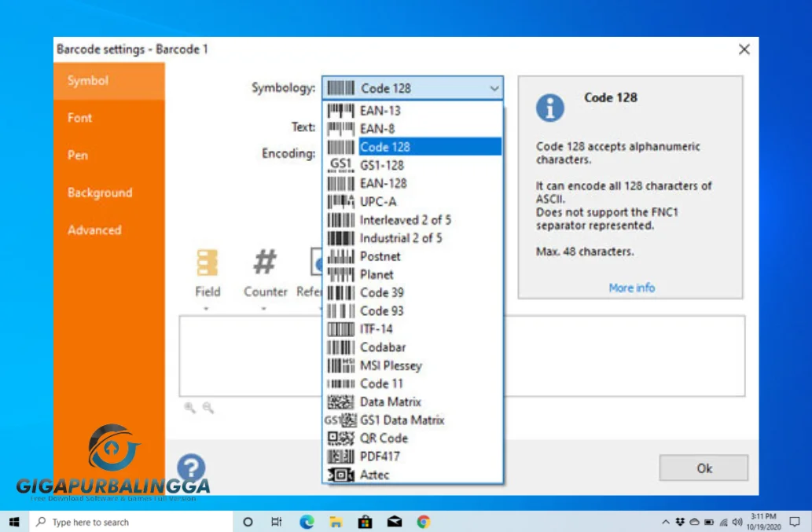Image resolution: width=812 pixels, height=532 pixels.
Task: Click the volume speaker tray icon
Action: 737,522
